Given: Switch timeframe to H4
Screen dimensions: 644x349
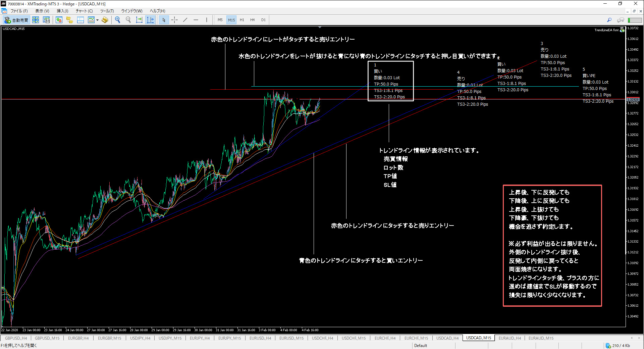Looking at the screenshot, I should coord(253,20).
